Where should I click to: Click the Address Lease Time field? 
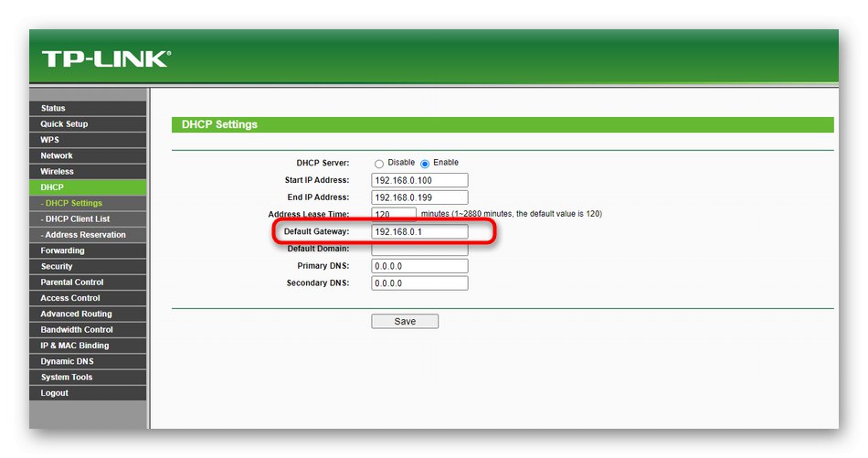[394, 214]
